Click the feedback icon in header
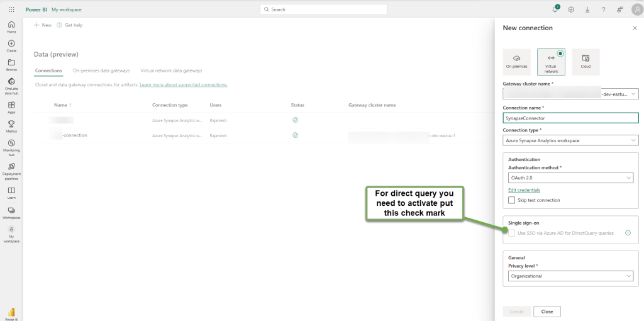Viewport: 644px width, 321px height. 619,9
